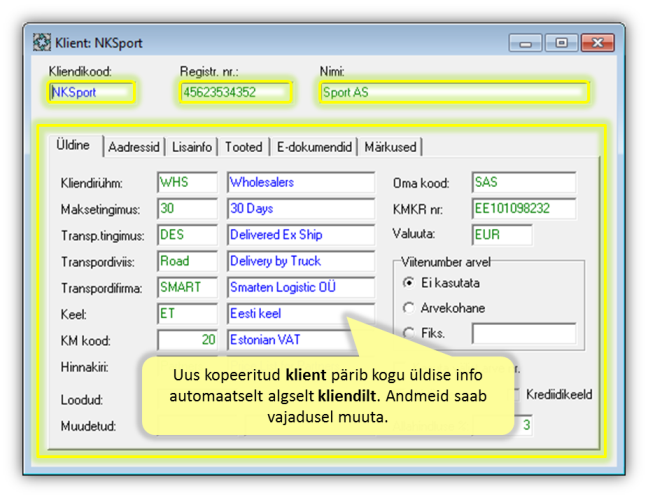Open the E-dokumendid tab
The width and height of the screenshot is (648, 498).
coord(314,147)
